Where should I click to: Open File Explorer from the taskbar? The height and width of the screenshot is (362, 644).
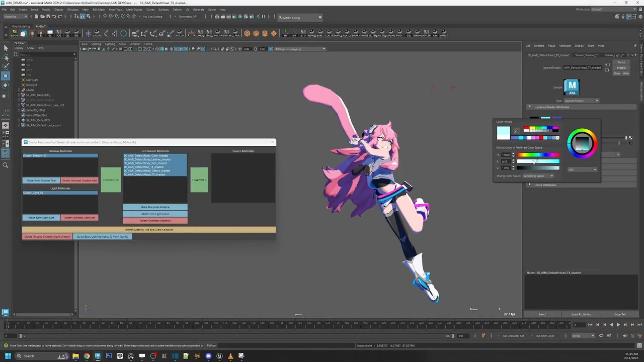(75, 356)
